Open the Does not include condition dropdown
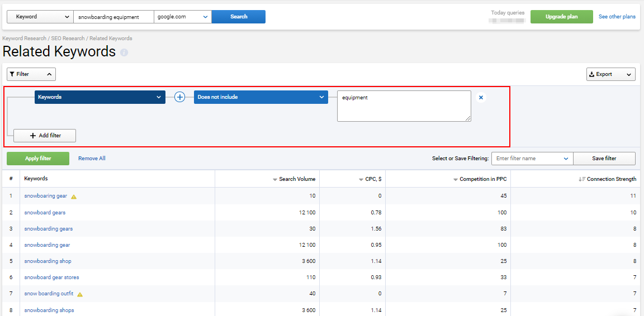The height and width of the screenshot is (316, 644). tap(261, 97)
